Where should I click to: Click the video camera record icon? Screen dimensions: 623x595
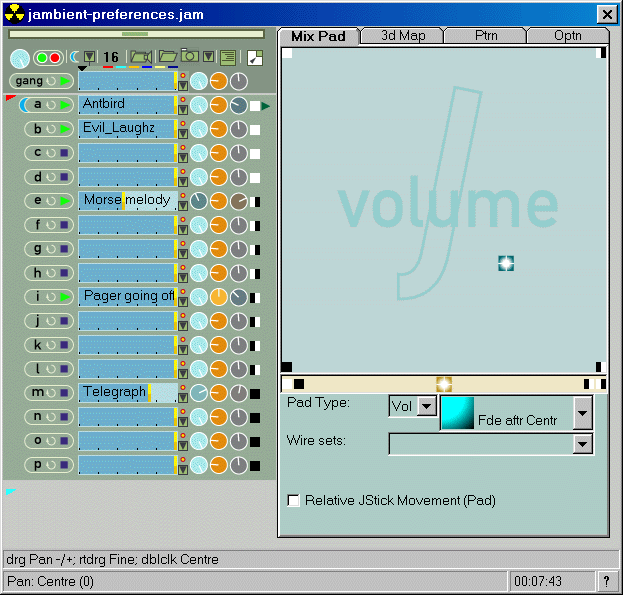pos(140,57)
